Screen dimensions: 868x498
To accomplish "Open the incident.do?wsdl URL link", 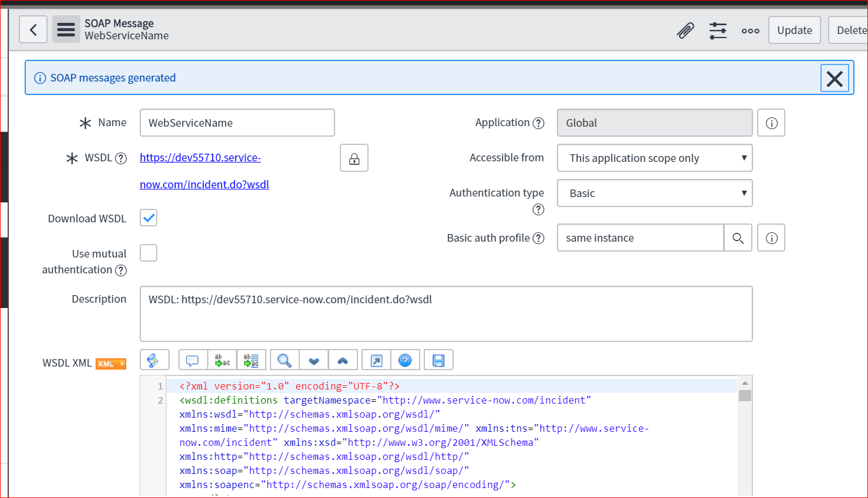I will click(204, 171).
